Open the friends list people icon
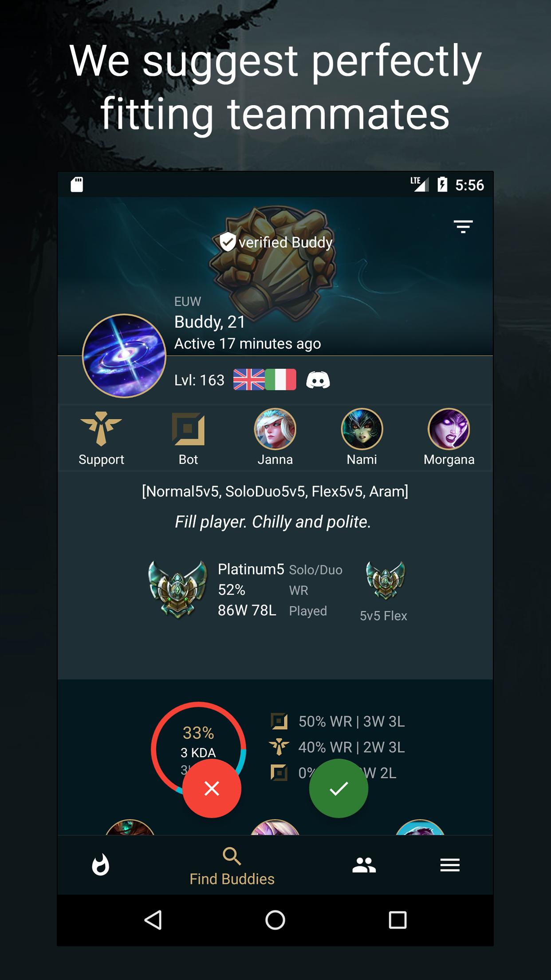 pyautogui.click(x=364, y=865)
